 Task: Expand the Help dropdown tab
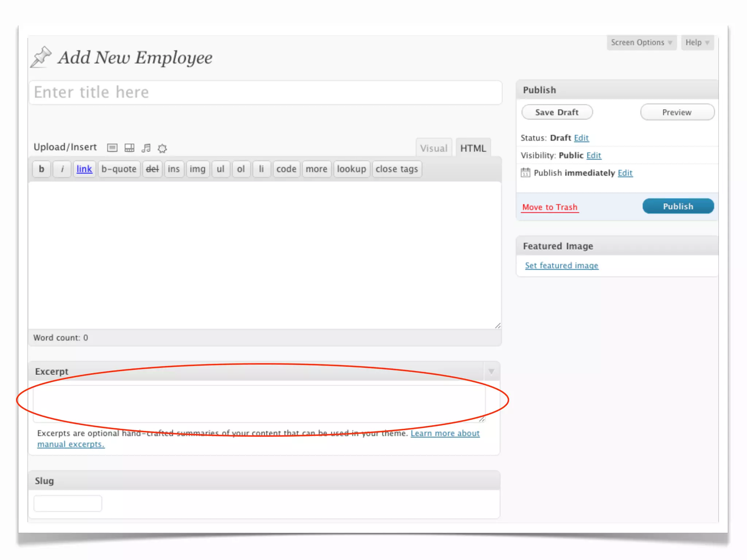(697, 43)
